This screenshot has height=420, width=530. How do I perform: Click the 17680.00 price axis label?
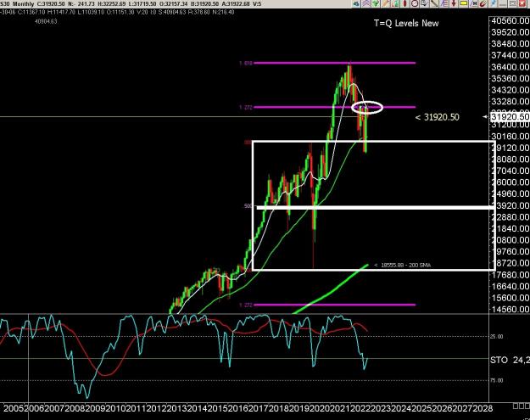(510, 275)
